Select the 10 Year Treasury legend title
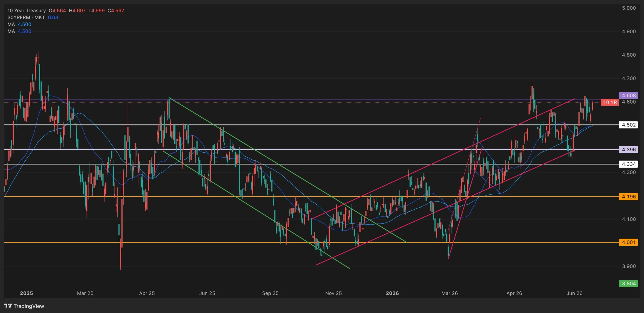Image resolution: width=644 pixels, height=313 pixels. click(26, 11)
